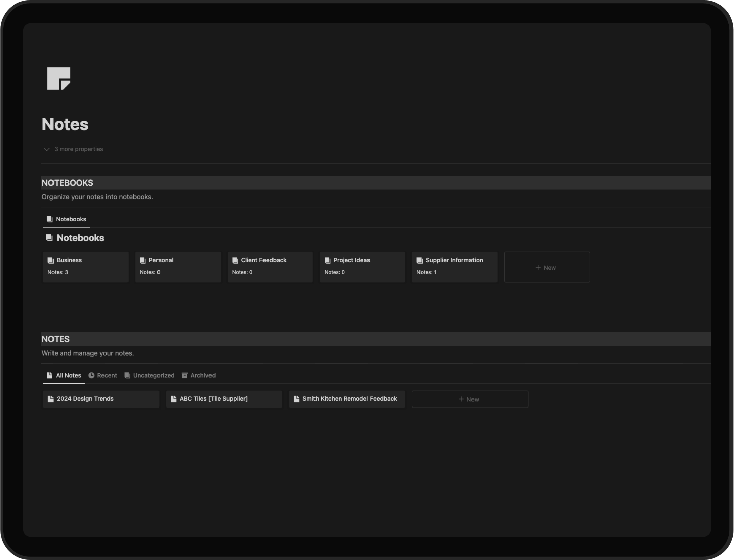This screenshot has width=735, height=560.
Task: Click the NOTEBOOKS section heading
Action: tap(68, 183)
